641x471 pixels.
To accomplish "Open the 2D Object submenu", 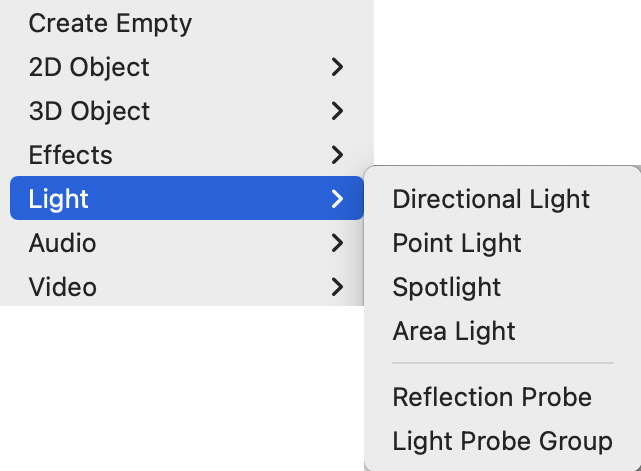I will [x=89, y=67].
